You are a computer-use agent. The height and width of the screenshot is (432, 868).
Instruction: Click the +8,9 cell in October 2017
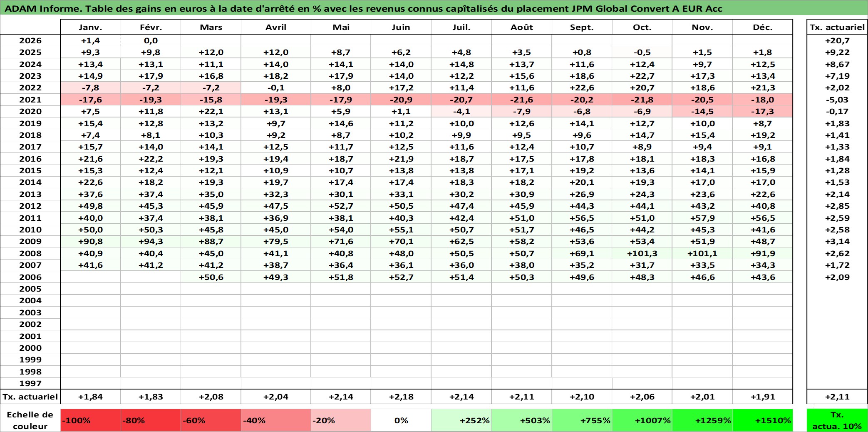coord(642,147)
